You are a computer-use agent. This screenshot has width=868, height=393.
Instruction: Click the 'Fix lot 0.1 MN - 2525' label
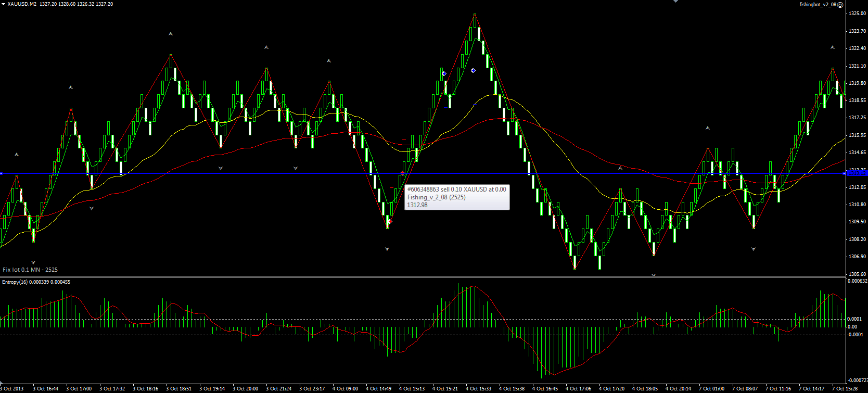(30, 270)
